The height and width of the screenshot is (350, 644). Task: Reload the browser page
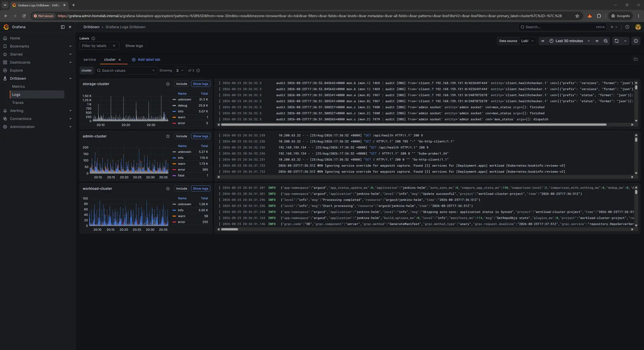24,16
